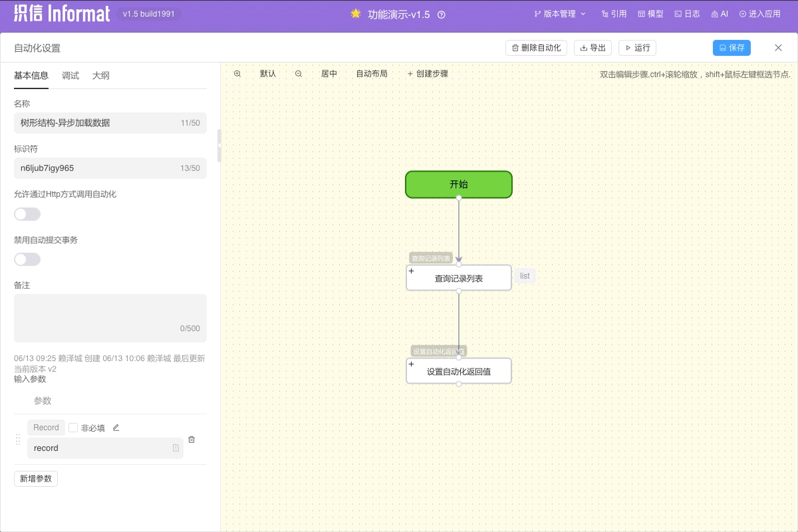This screenshot has height=532, width=798.
Task: Zoom in on the automation canvas
Action: coord(237,74)
